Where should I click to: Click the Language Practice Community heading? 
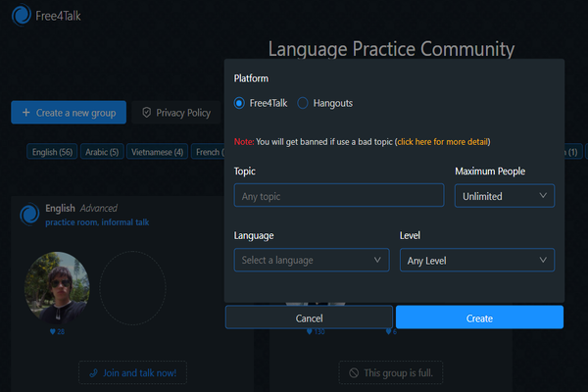tap(391, 49)
